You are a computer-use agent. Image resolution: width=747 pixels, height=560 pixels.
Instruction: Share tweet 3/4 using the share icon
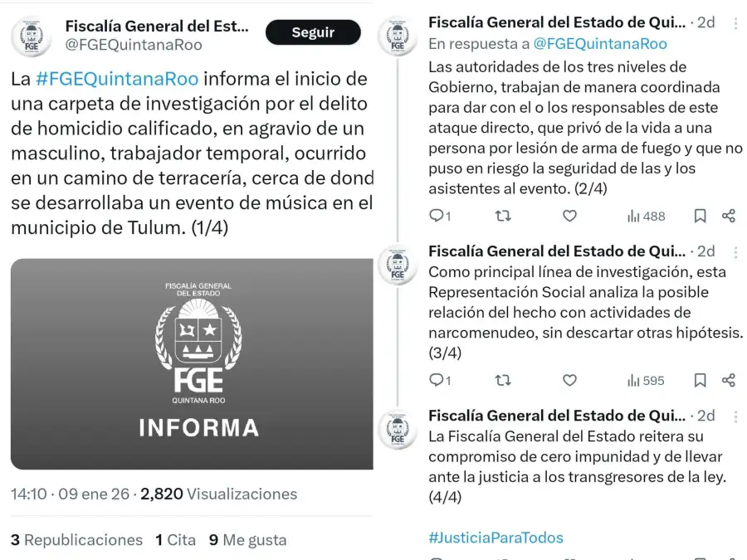(x=729, y=381)
